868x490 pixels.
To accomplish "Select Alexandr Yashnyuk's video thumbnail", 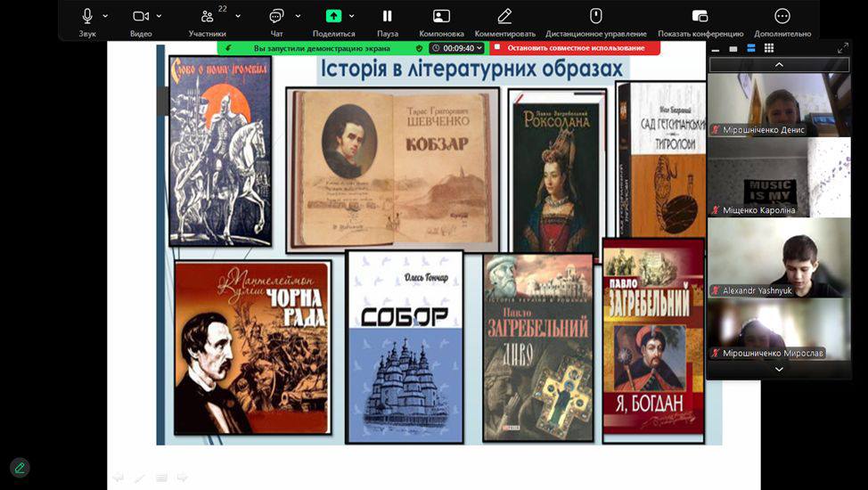I will point(779,257).
